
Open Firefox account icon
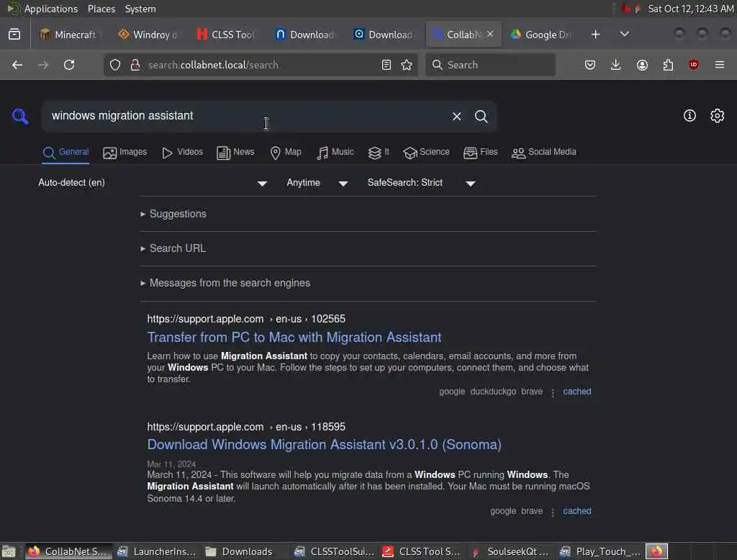coord(642,65)
